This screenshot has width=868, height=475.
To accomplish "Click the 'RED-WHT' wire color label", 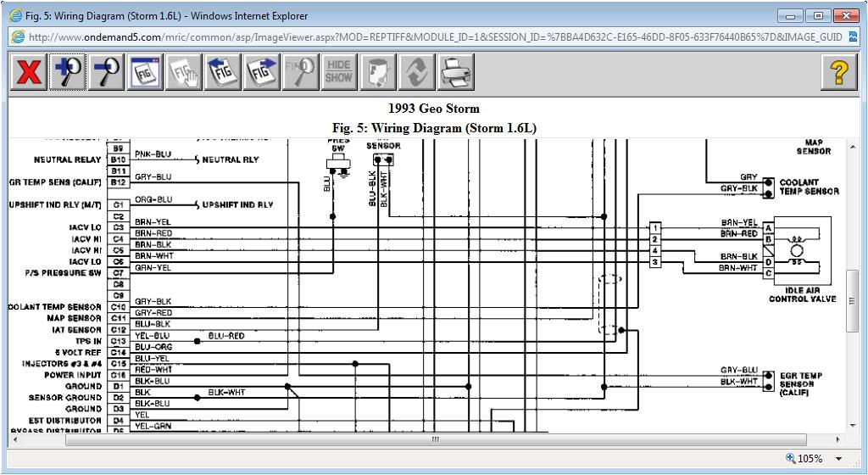I will click(x=153, y=370).
